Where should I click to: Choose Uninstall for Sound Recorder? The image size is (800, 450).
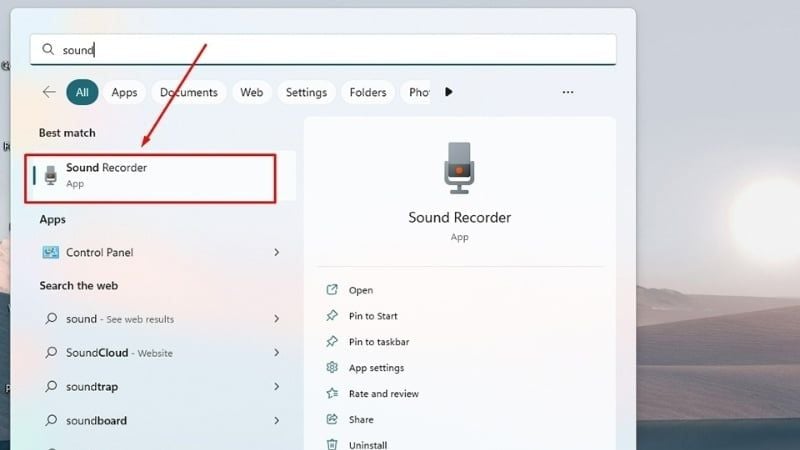click(x=368, y=445)
